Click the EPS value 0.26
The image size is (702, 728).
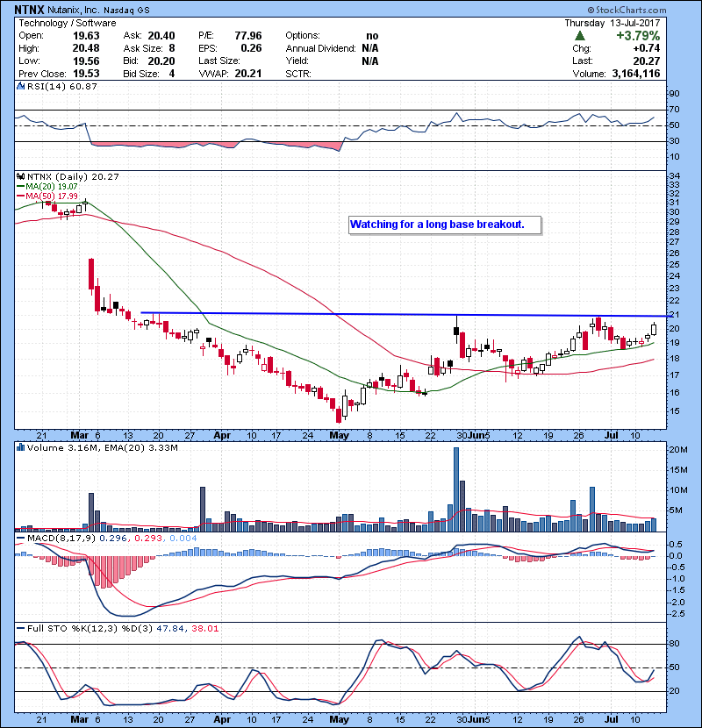click(251, 48)
